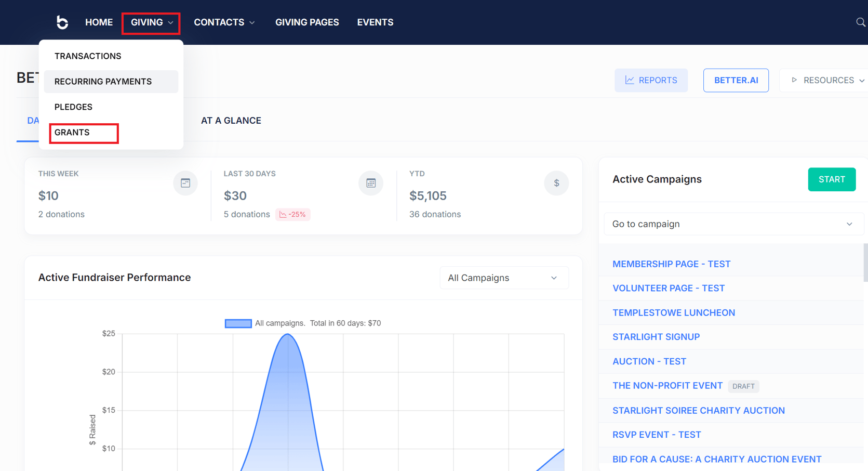Open the Better.AI page
This screenshot has height=471, width=868.
(x=736, y=80)
